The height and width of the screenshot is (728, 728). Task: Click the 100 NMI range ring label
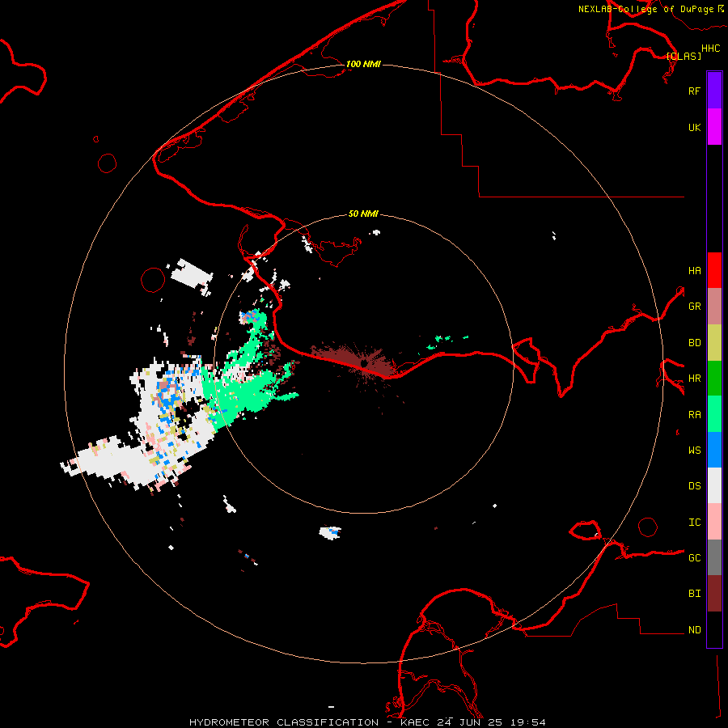coord(363,64)
